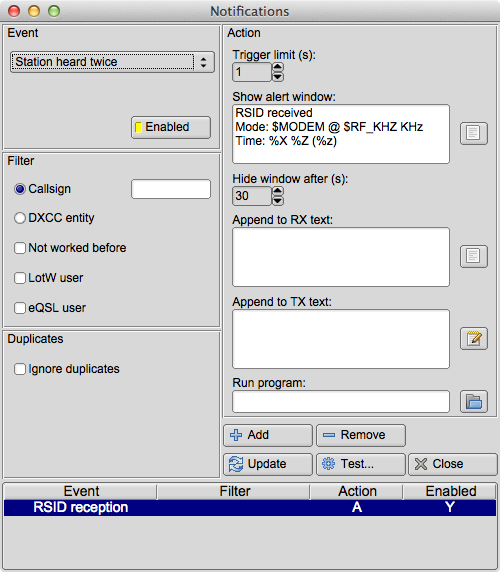
Task: Click the Add button with plus icon
Action: [268, 435]
